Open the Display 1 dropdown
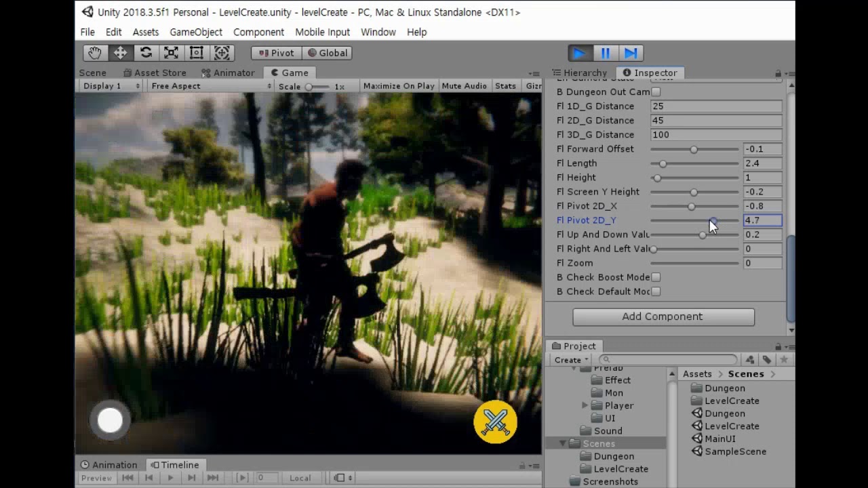This screenshot has height=488, width=868. tap(111, 86)
